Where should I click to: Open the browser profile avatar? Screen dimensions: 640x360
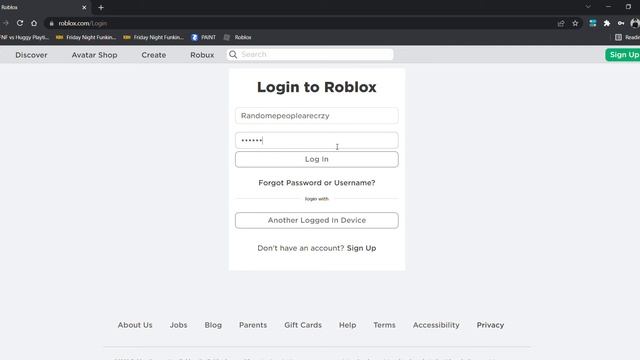coord(635,23)
